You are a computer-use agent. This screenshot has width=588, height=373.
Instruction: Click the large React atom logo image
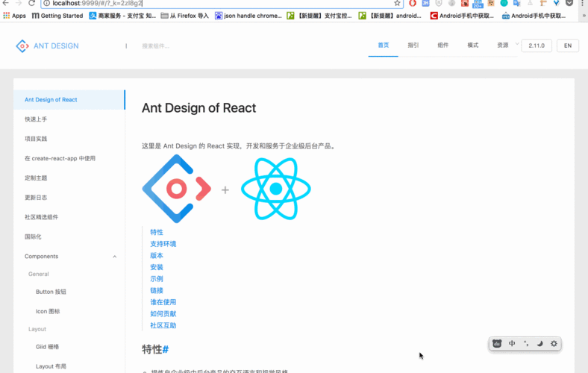click(x=275, y=189)
